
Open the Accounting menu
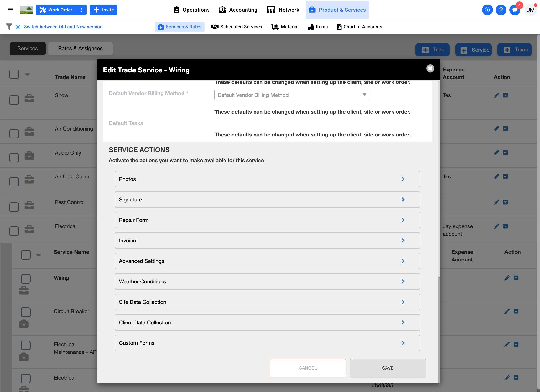(238, 10)
